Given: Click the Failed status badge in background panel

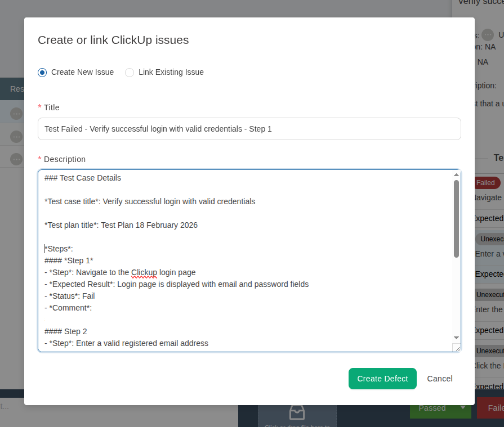Looking at the screenshot, I should pos(487,183).
